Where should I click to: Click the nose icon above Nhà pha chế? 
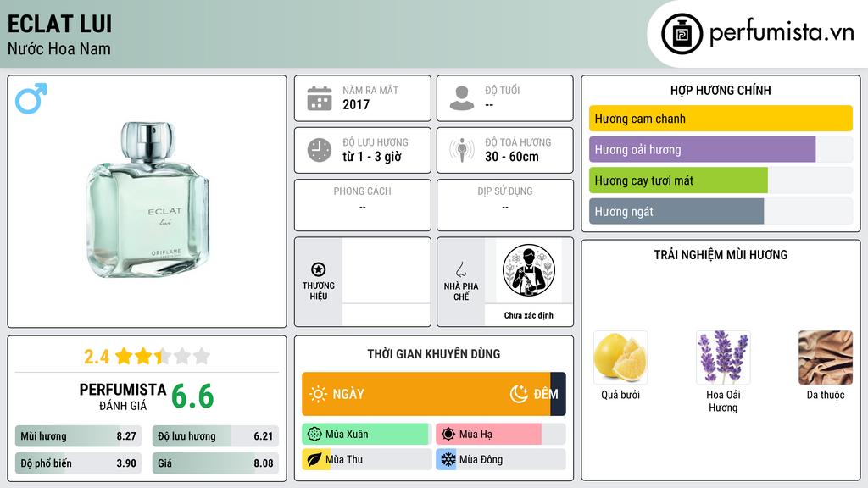click(460, 269)
